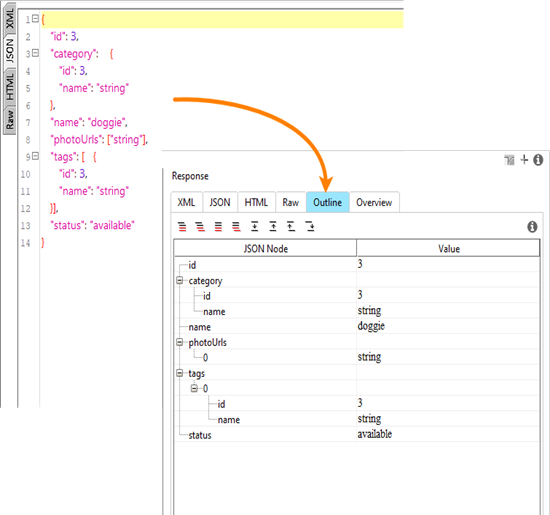550x515 pixels.
Task: Click the grayed panel icon left of plus
Action: tap(509, 160)
